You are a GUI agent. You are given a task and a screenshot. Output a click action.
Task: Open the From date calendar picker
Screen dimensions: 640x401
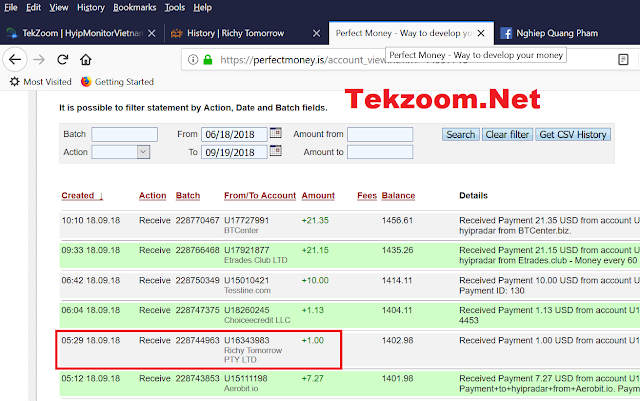coord(276,133)
